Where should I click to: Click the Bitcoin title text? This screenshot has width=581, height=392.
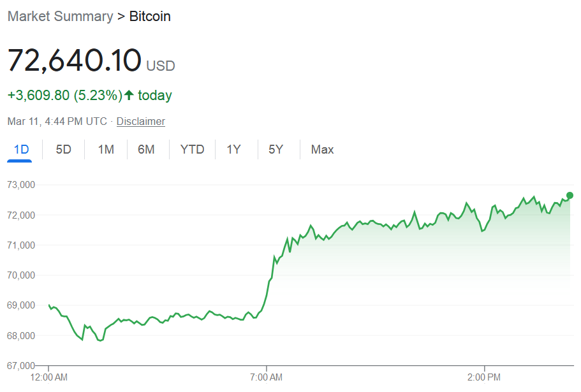[150, 17]
